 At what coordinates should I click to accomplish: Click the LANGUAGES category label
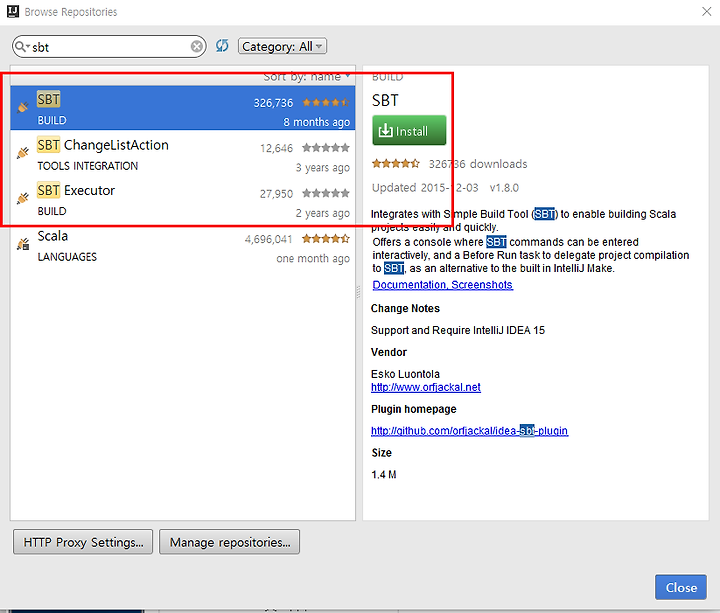[67, 257]
